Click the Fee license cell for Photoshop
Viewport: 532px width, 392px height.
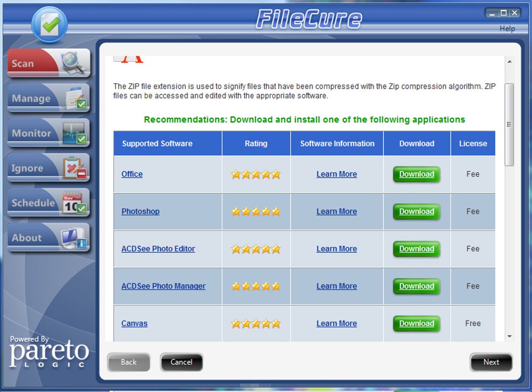click(x=473, y=211)
